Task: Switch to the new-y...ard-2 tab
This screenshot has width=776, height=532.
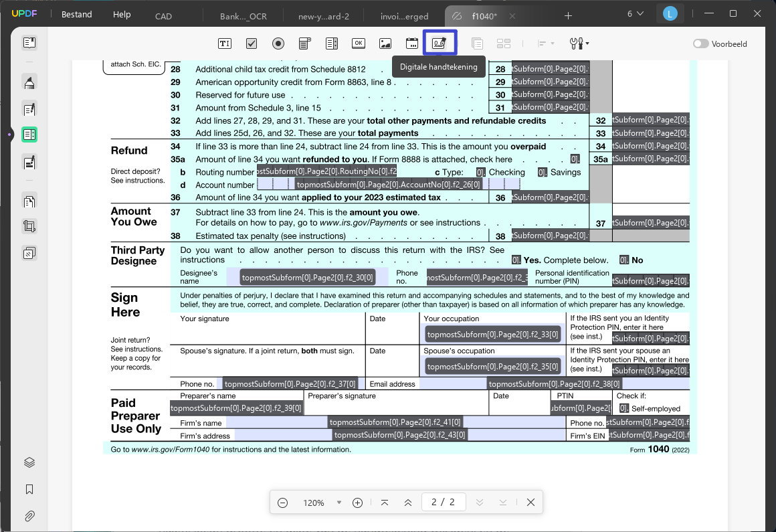Action: [x=324, y=16]
